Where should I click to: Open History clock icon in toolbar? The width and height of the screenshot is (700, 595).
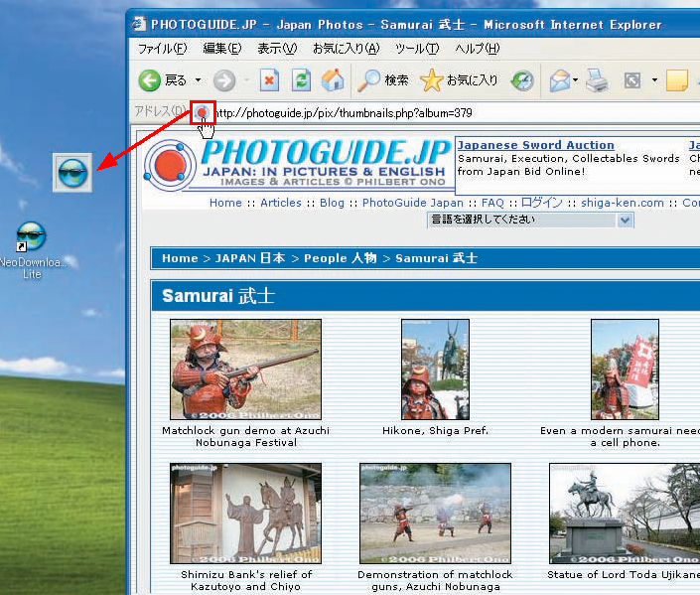click(x=522, y=80)
